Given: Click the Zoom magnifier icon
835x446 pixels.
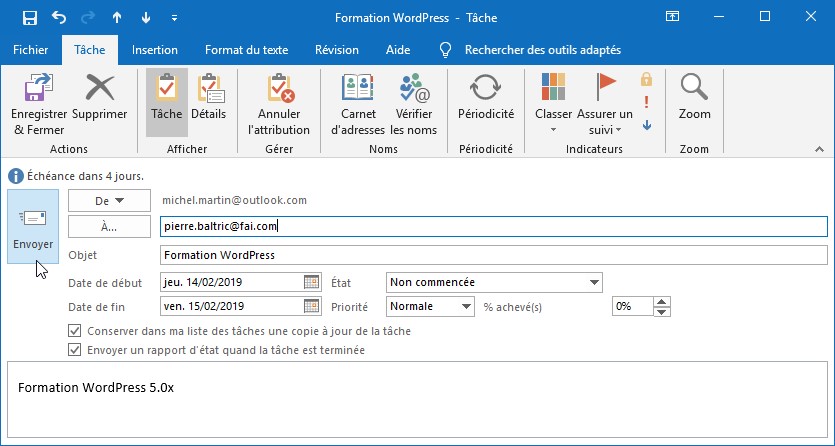Looking at the screenshot, I should pos(694,90).
